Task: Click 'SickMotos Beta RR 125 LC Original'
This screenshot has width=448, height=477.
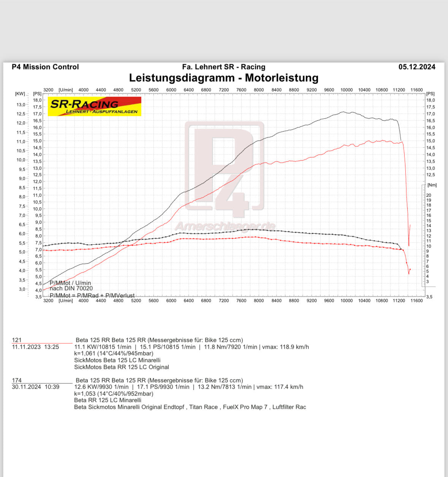Action: pyautogui.click(x=122, y=367)
